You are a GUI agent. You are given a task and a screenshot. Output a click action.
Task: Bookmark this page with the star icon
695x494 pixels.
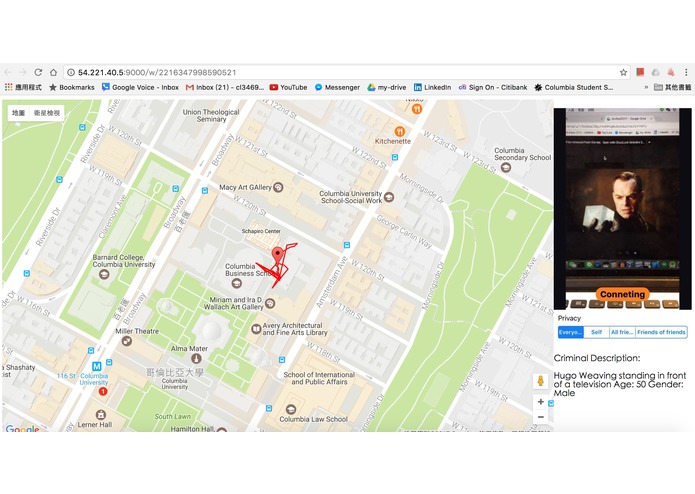click(623, 72)
